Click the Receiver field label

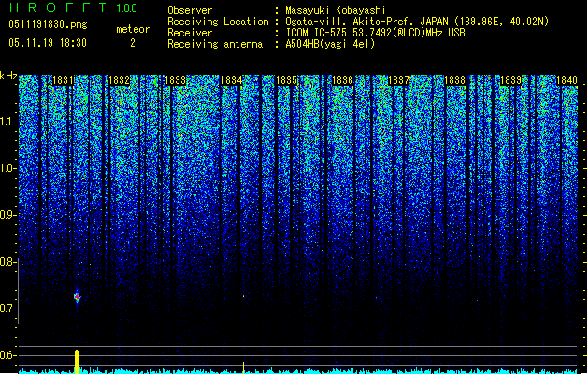click(x=190, y=33)
